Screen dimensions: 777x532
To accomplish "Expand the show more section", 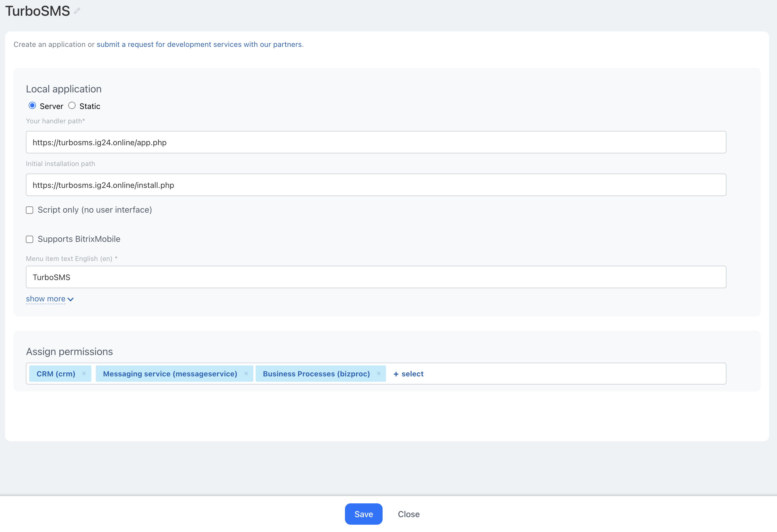I will (49, 299).
